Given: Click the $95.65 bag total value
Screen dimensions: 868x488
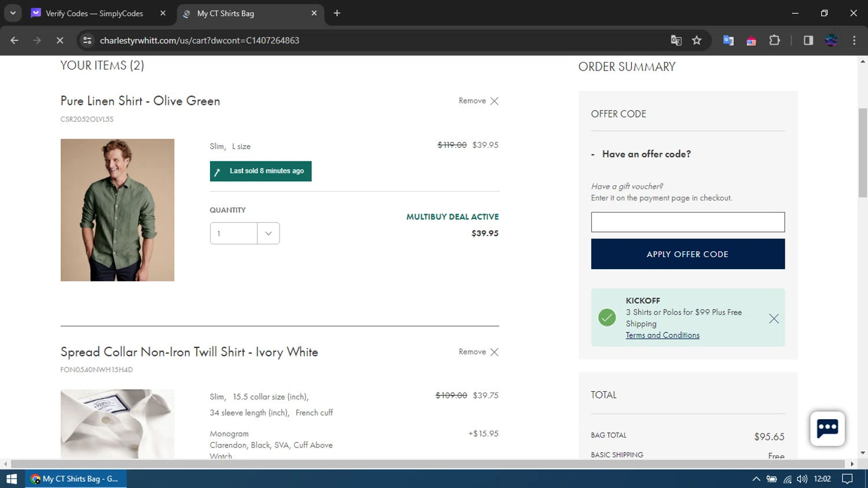Looking at the screenshot, I should 769,437.
